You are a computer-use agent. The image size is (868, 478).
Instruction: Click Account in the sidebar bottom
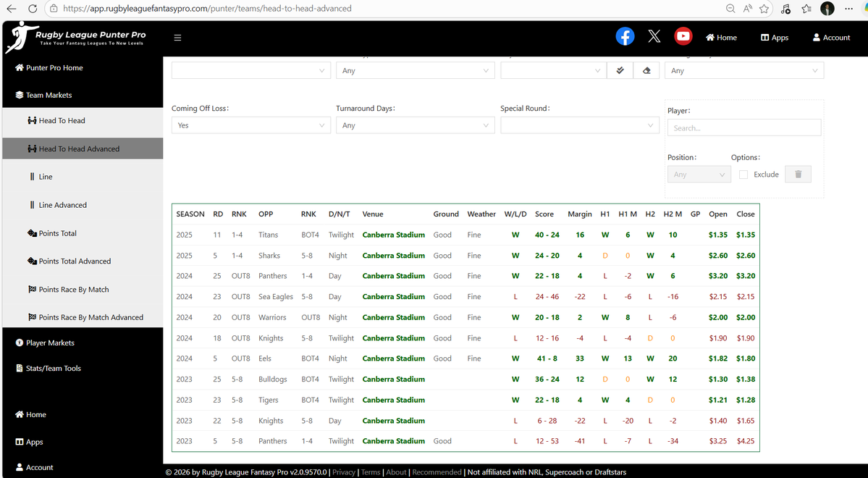tap(34, 467)
